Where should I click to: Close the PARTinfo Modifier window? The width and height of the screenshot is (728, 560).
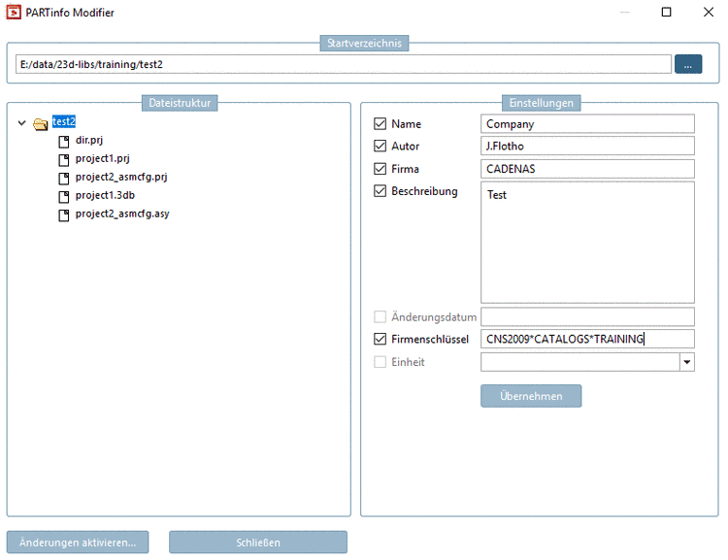point(709,12)
